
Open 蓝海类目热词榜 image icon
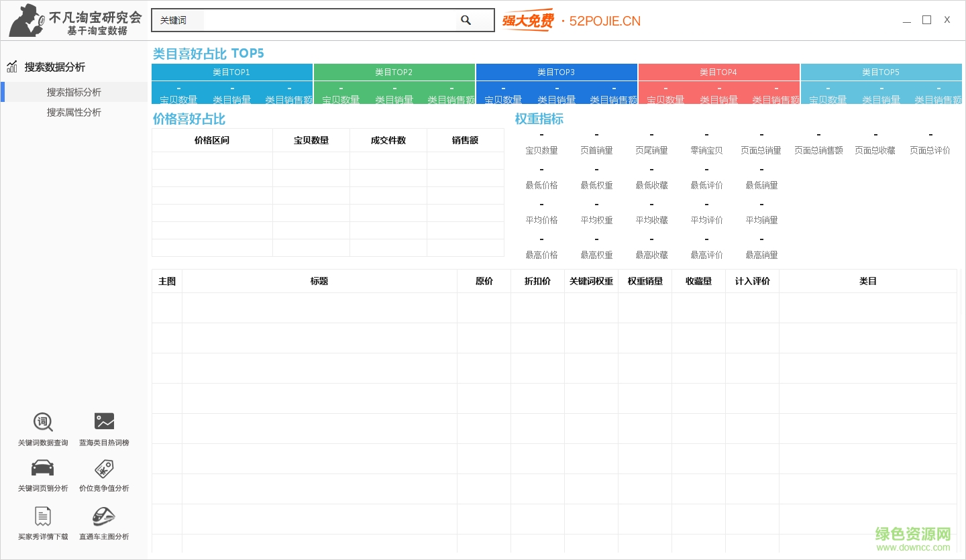point(104,421)
